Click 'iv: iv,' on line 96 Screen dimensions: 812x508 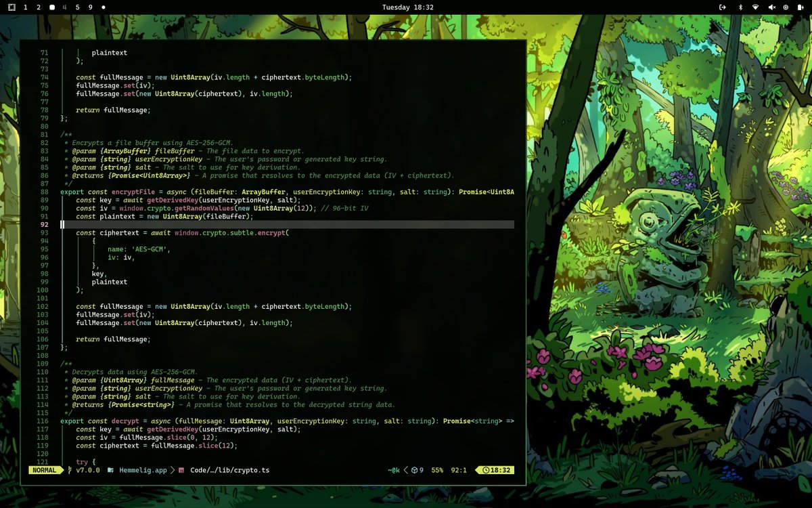tap(121, 257)
